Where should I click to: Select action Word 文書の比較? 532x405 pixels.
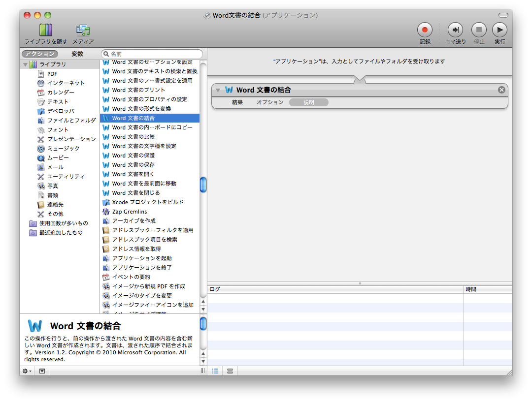(x=150, y=137)
